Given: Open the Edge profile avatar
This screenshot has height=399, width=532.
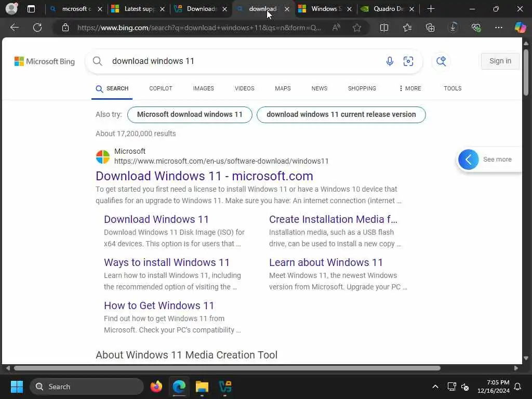Looking at the screenshot, I should [11, 8].
